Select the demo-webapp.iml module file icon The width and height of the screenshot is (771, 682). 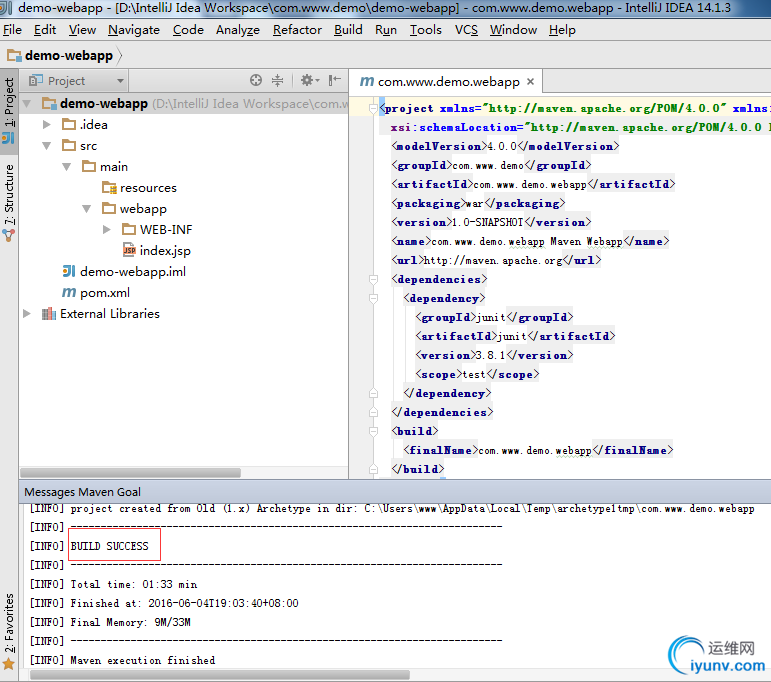(69, 271)
